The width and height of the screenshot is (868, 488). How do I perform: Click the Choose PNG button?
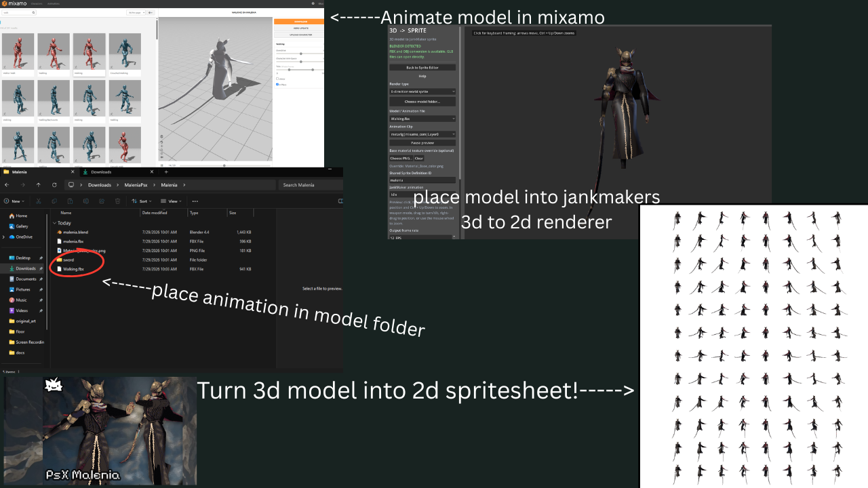point(401,159)
